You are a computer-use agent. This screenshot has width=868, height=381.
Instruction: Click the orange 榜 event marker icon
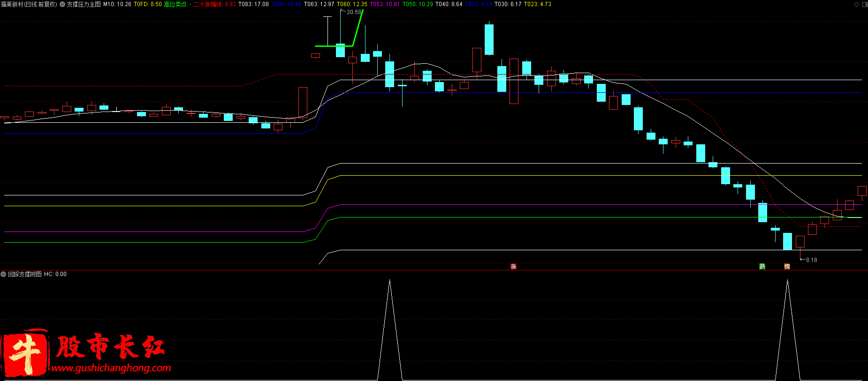pyautogui.click(x=787, y=266)
